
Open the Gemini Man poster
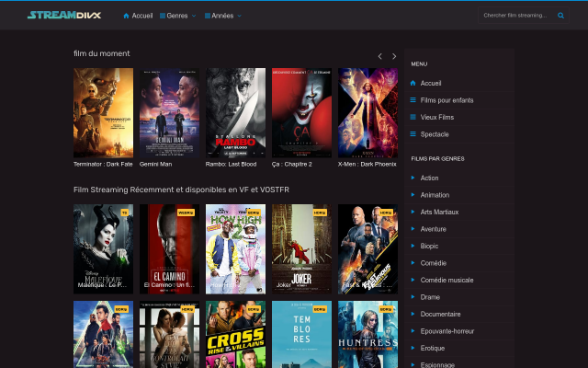[169, 112]
